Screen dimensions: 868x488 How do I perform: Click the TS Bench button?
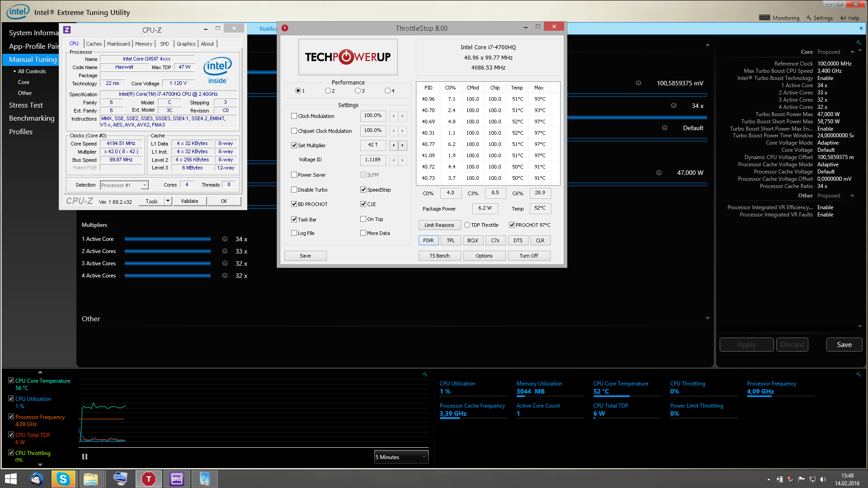coord(439,256)
